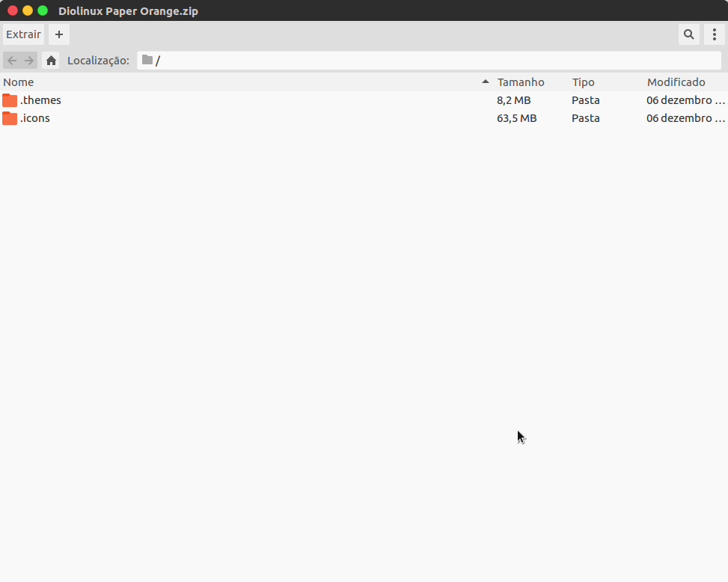
Task: Click the 8,2 MB size value
Action: (x=514, y=100)
